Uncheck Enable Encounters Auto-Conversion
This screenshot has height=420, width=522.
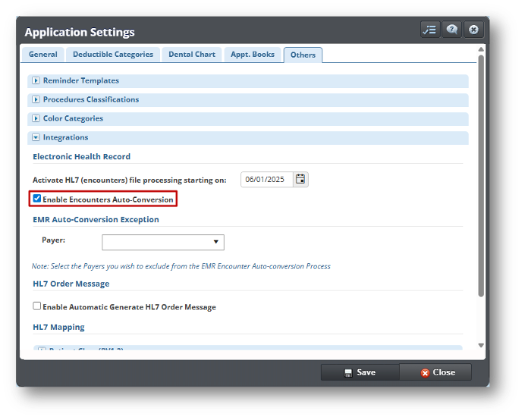coord(37,199)
